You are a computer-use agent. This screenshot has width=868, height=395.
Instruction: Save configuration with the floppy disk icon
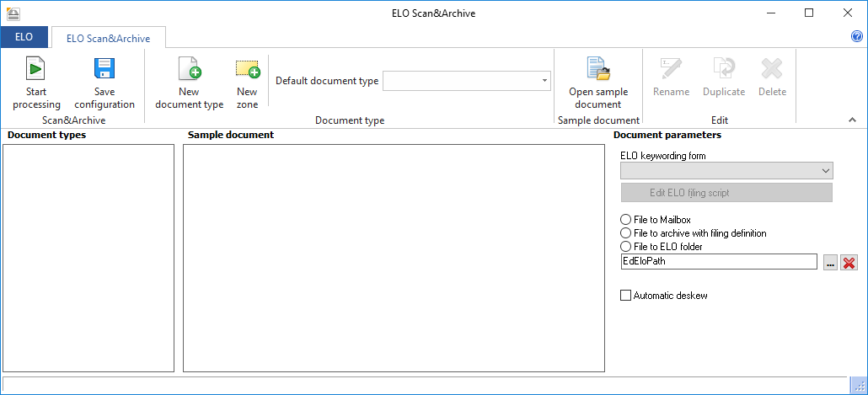tap(104, 69)
